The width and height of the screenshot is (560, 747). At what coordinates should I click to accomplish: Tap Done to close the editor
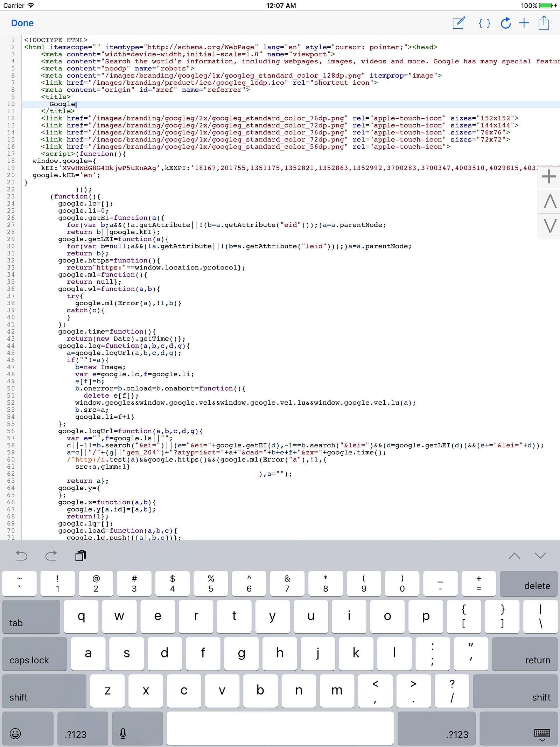click(22, 23)
